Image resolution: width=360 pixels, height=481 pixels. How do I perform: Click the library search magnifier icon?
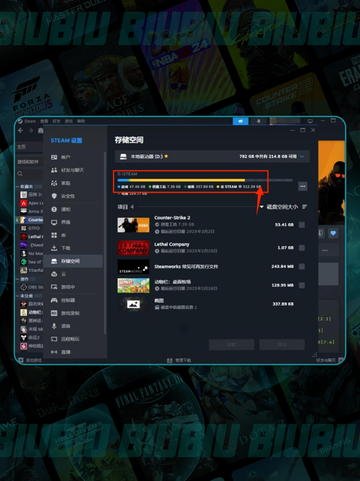[20, 174]
